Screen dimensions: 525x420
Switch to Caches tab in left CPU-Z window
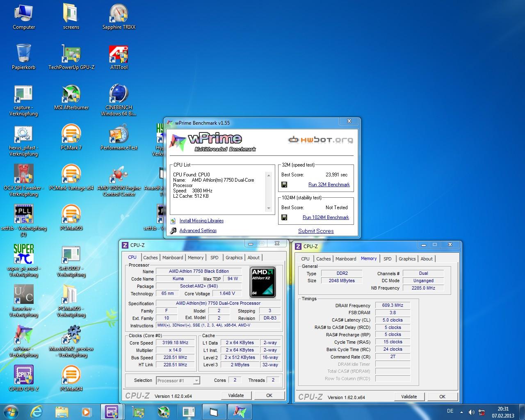click(151, 258)
